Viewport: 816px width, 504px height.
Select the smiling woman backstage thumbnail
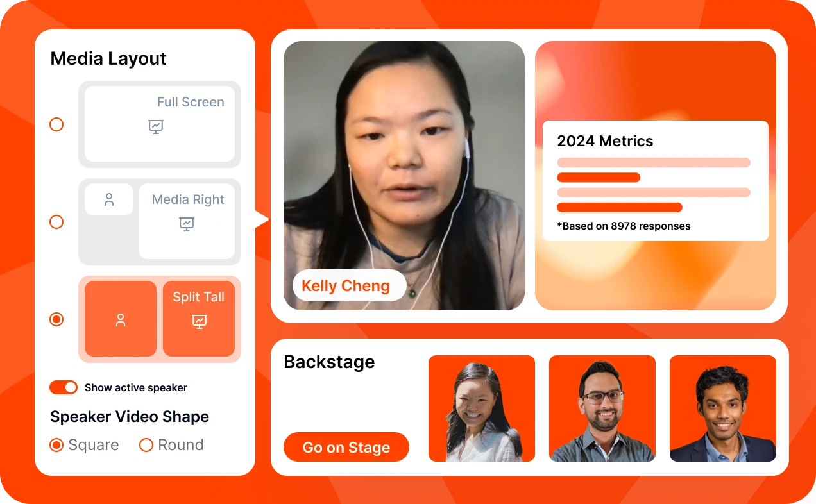point(482,408)
